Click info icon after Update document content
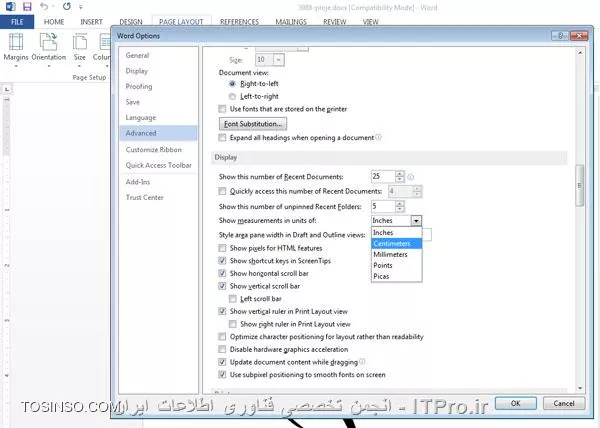Image resolution: width=600 pixels, height=428 pixels. point(362,361)
